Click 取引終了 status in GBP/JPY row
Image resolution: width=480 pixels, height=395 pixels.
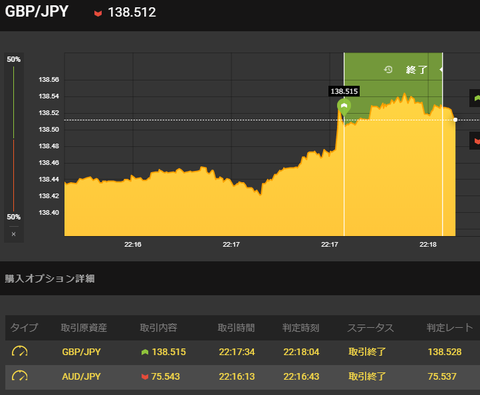(x=367, y=352)
